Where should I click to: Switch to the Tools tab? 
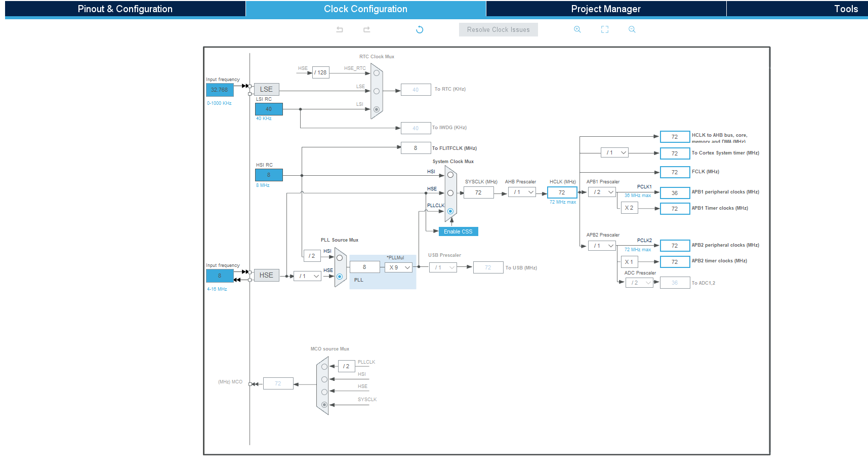point(846,9)
